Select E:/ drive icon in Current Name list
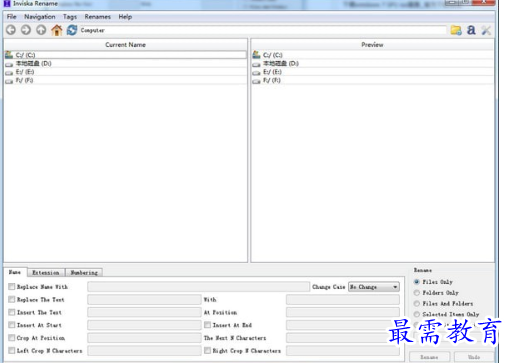510x363 pixels. 9,72
